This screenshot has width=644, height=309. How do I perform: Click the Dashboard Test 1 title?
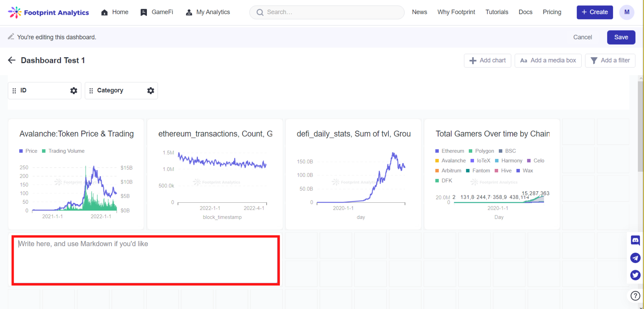pyautogui.click(x=53, y=60)
